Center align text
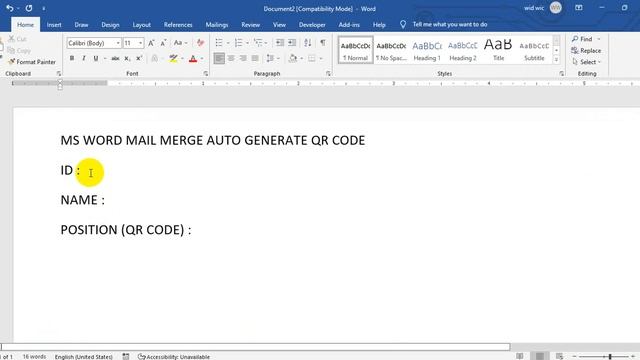This screenshot has width=640, height=360. coord(231,59)
